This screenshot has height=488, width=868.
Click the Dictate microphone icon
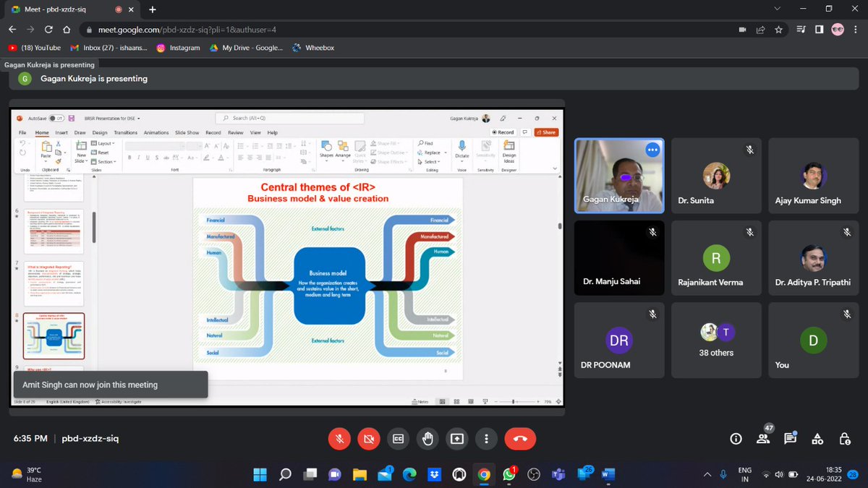click(461, 146)
